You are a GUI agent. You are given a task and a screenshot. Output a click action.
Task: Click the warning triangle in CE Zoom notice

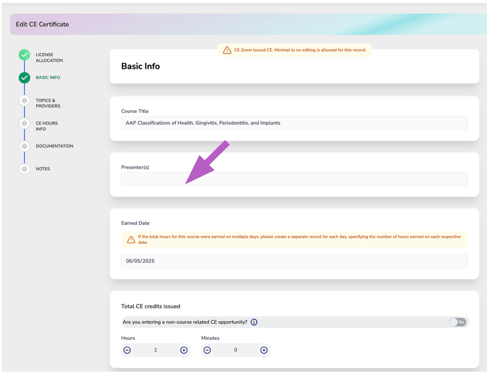(x=227, y=50)
